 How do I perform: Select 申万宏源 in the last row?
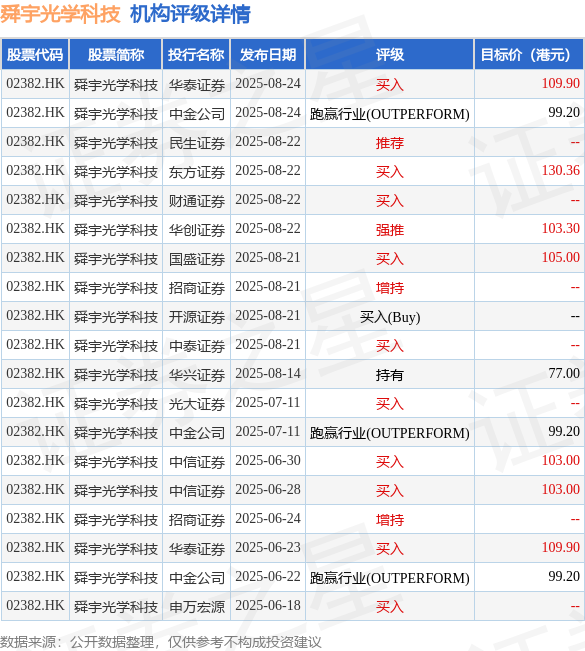[197, 607]
